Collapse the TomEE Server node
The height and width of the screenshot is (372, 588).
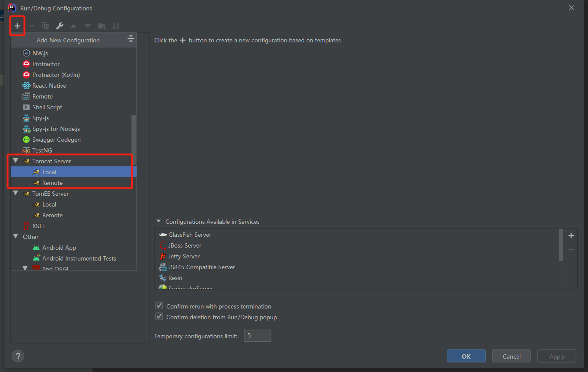click(x=16, y=193)
